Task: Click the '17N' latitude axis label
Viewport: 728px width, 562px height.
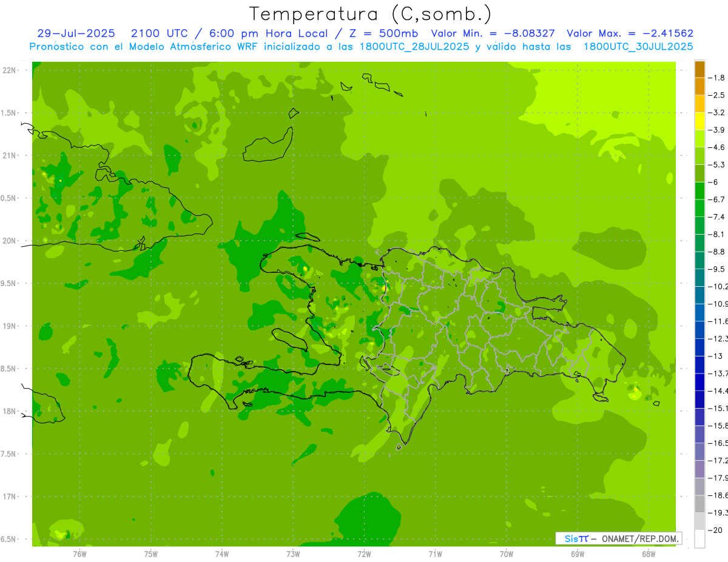Action: pos(10,497)
